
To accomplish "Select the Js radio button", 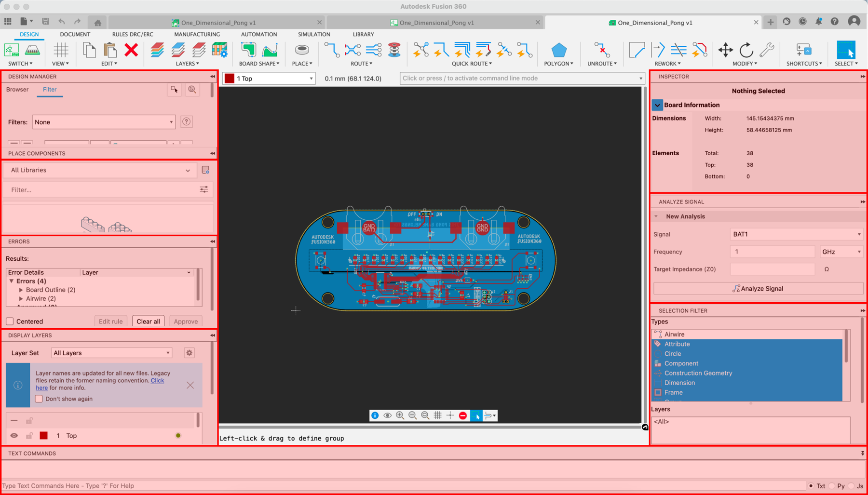I will [852, 486].
